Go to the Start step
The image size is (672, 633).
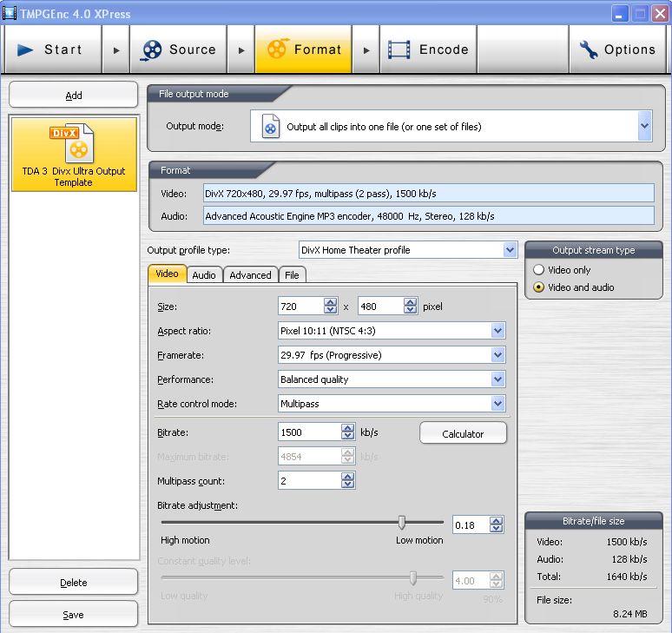point(53,49)
